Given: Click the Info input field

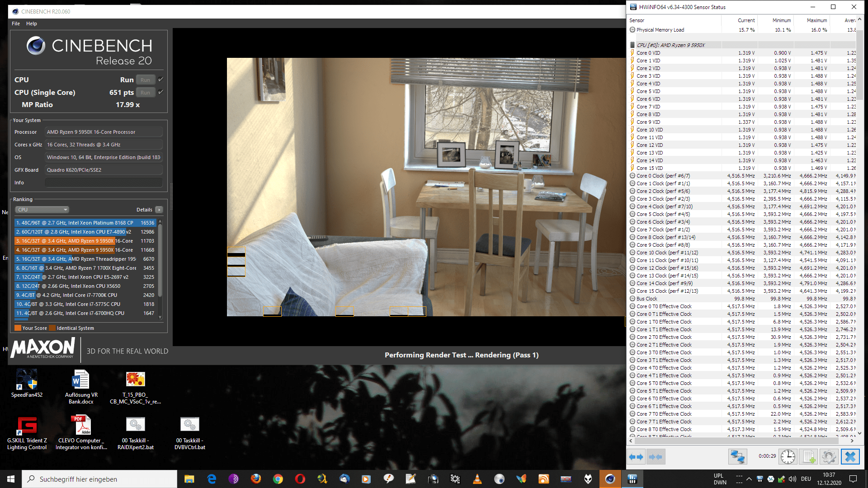Looking at the screenshot, I should tap(104, 183).
